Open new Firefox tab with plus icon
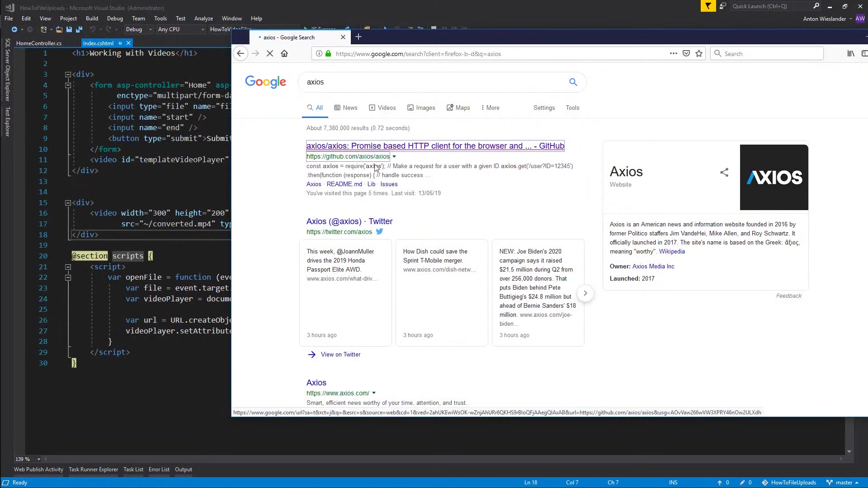The height and width of the screenshot is (488, 868). [359, 37]
